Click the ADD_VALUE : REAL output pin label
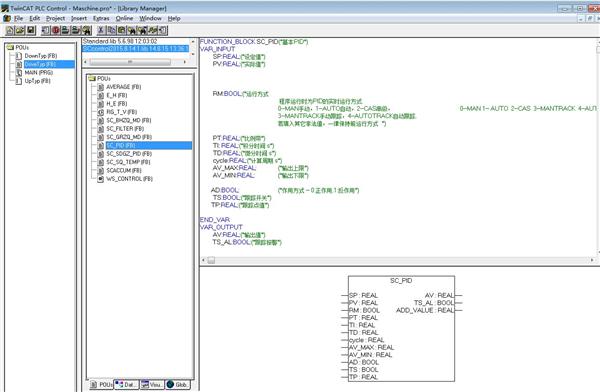 click(x=425, y=310)
